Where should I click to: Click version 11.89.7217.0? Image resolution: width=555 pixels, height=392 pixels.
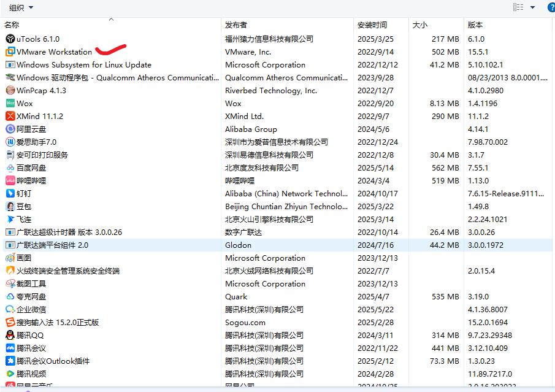point(490,374)
